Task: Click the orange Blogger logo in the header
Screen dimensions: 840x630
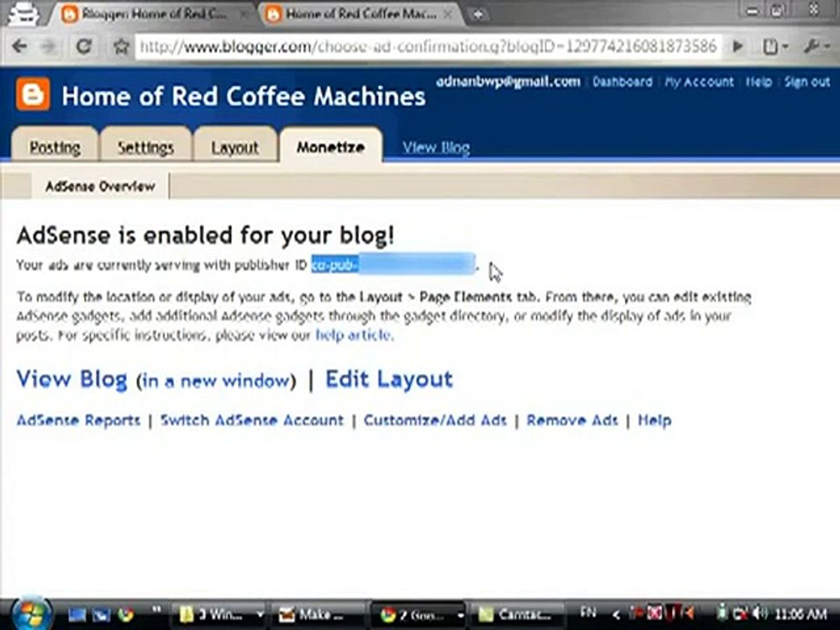Action: pyautogui.click(x=32, y=94)
